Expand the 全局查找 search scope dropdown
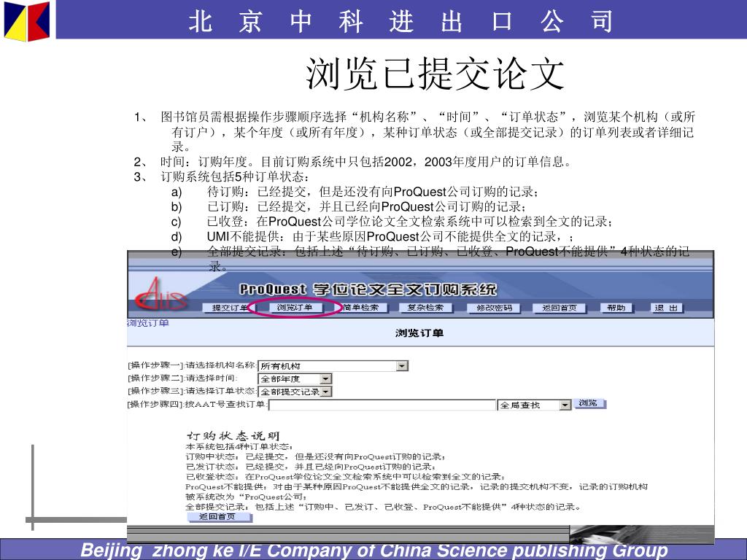This screenshot has height=560, width=747. point(565,405)
